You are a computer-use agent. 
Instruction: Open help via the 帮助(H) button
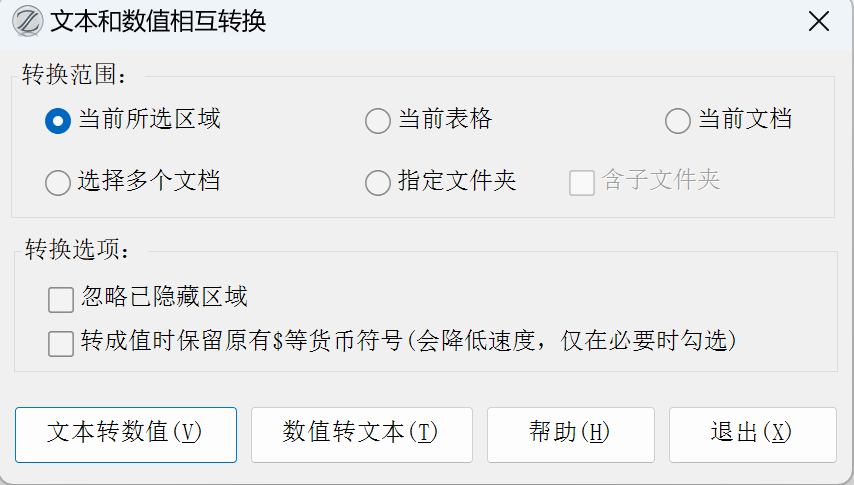(570, 434)
